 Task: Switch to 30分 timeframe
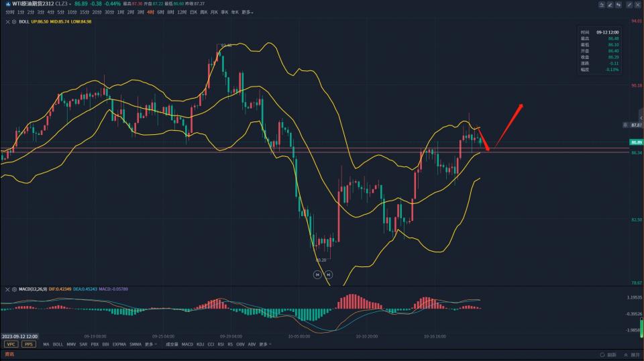(x=109, y=12)
